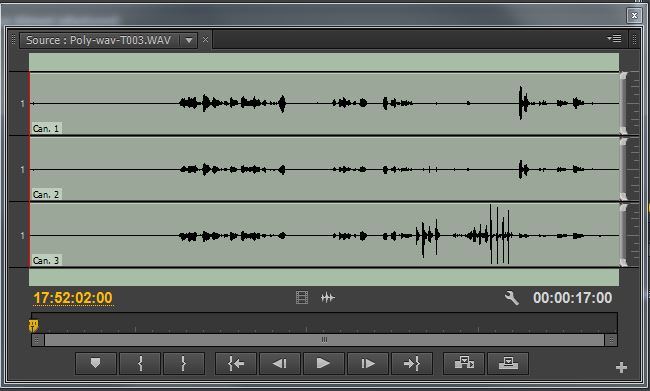
Task: Click the right zoom bar handle
Action: click(611, 340)
